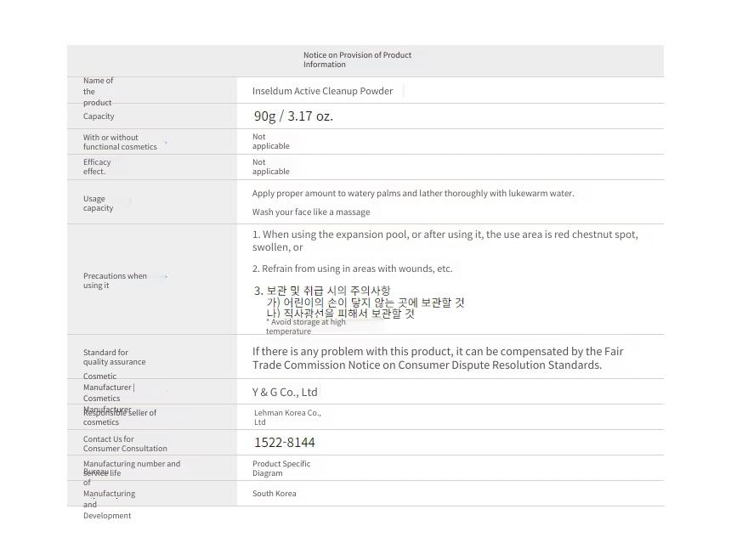The height and width of the screenshot is (560, 731).
Task: Click precaution 1 about the expansion pool
Action: pyautogui.click(x=445, y=240)
